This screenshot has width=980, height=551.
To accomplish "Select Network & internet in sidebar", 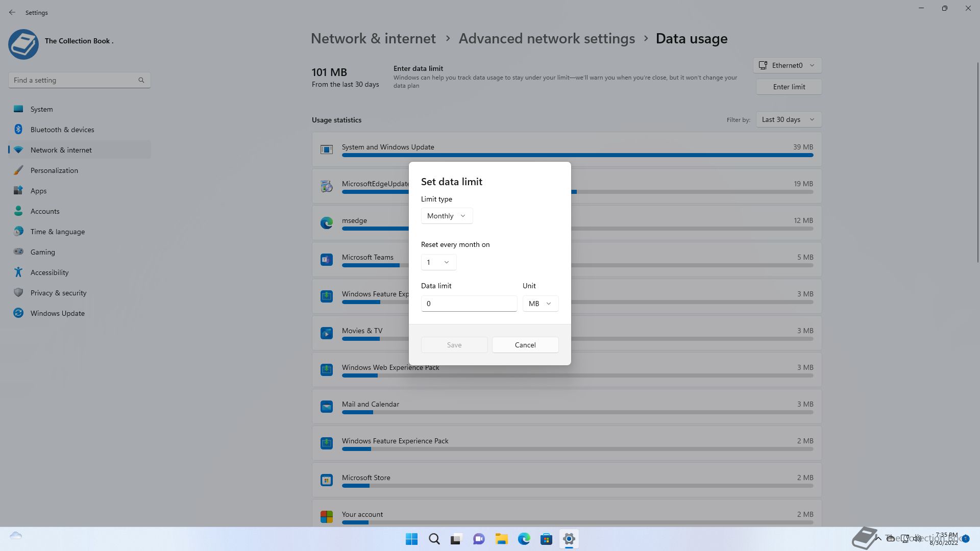I will point(80,150).
